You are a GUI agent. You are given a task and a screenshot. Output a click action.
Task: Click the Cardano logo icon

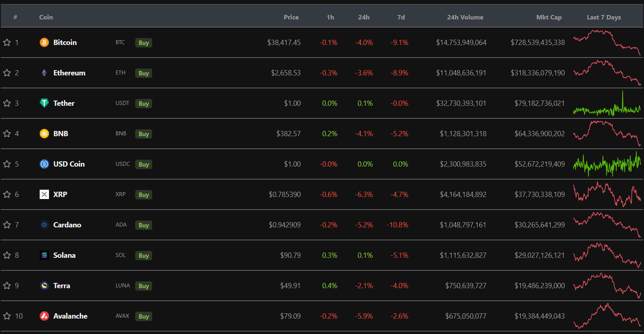point(44,225)
